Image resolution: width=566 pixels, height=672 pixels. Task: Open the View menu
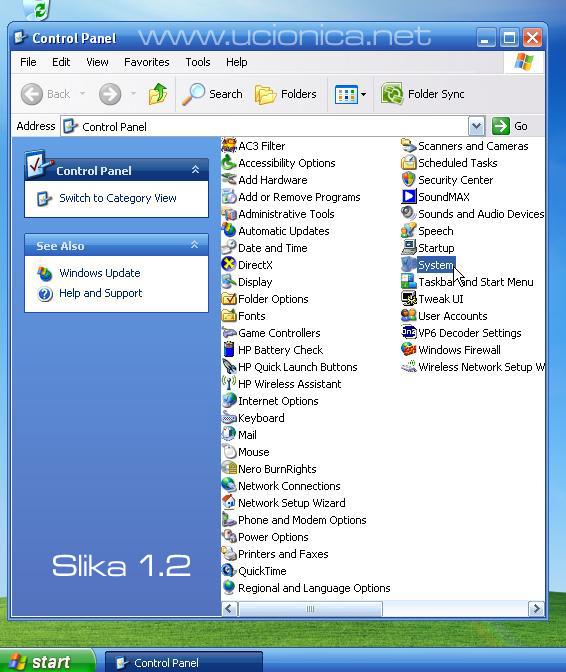[x=97, y=62]
